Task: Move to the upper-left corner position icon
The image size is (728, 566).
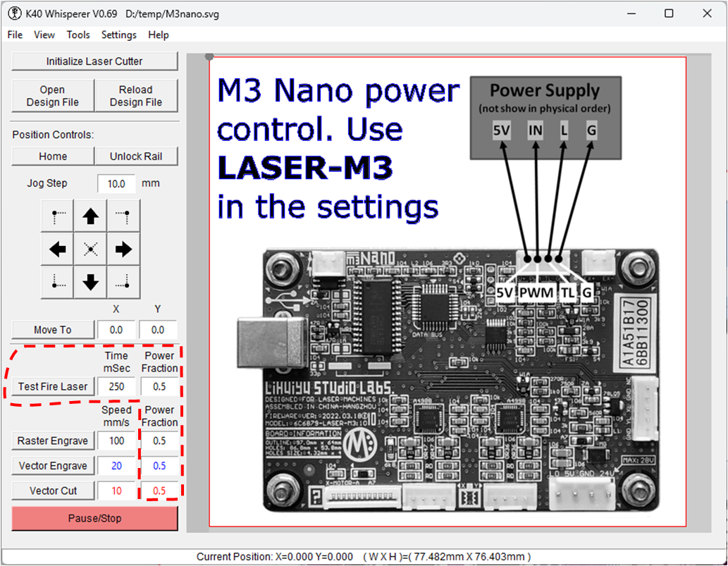Action: click(x=57, y=216)
